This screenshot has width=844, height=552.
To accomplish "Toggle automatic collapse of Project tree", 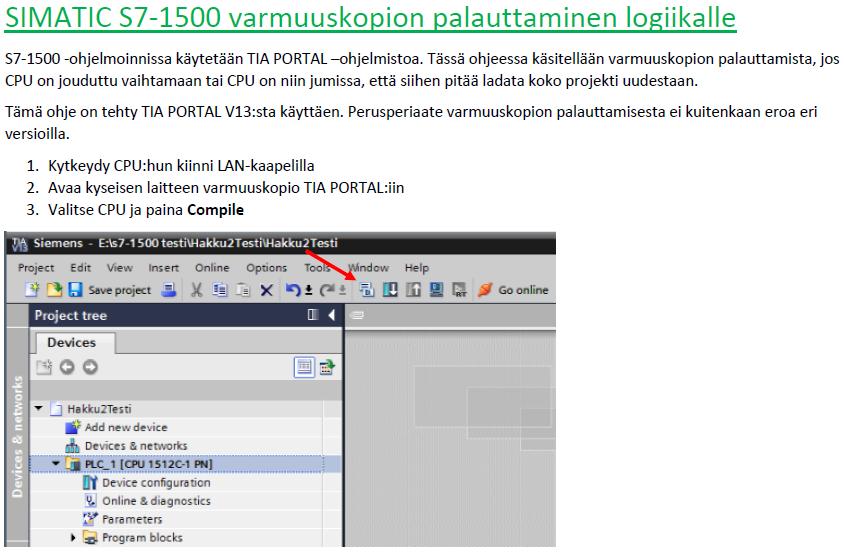I will pyautogui.click(x=313, y=315).
